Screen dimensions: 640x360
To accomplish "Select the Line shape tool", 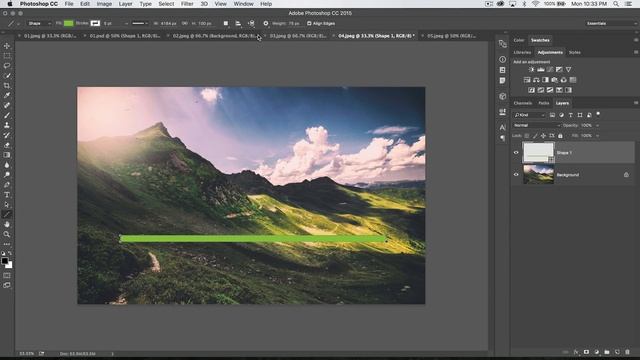I will coord(7,215).
